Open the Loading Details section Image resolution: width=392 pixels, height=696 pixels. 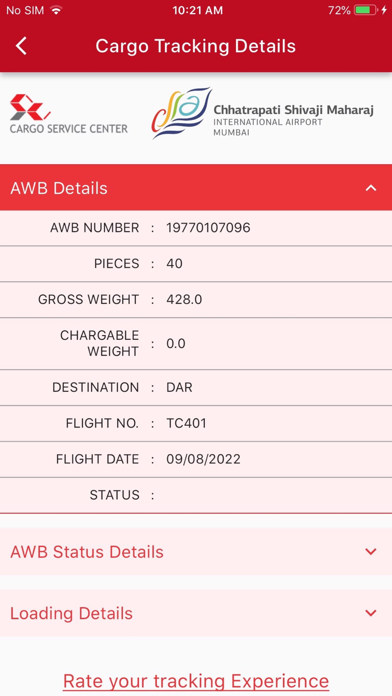(196, 613)
